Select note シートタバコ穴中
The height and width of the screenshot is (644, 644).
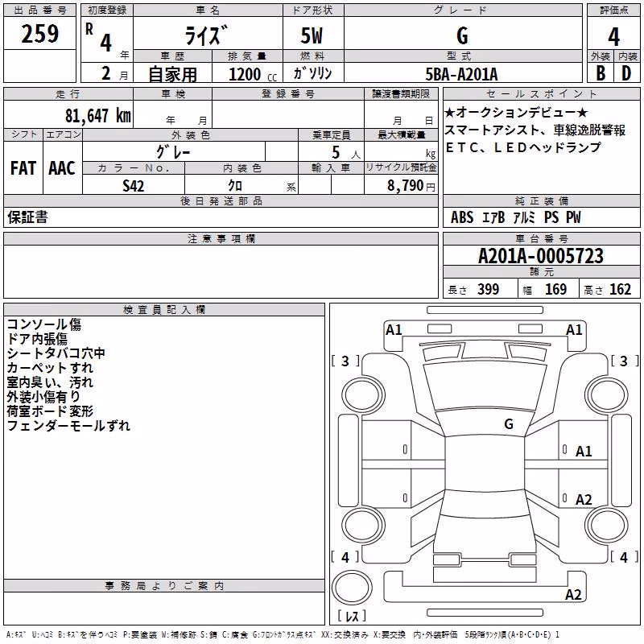pos(56,353)
